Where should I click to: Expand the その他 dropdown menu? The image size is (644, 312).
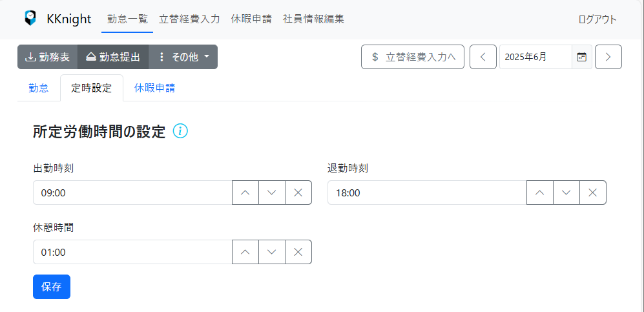183,57
